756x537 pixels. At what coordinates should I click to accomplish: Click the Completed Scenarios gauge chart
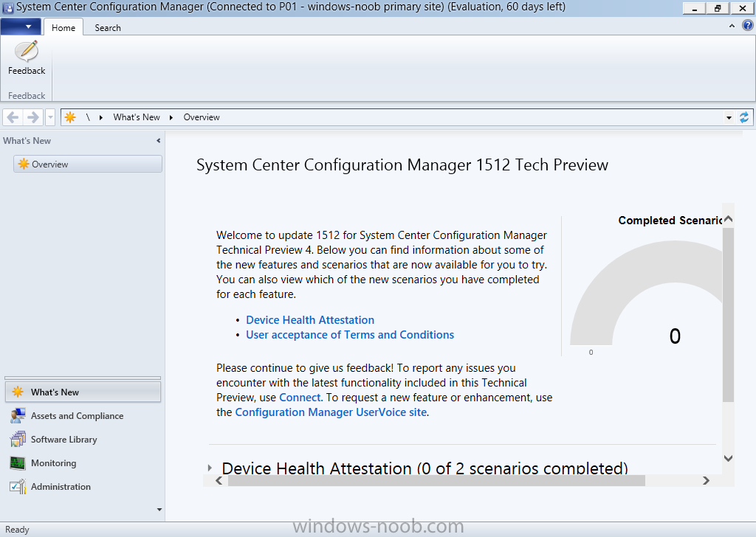click(646, 294)
